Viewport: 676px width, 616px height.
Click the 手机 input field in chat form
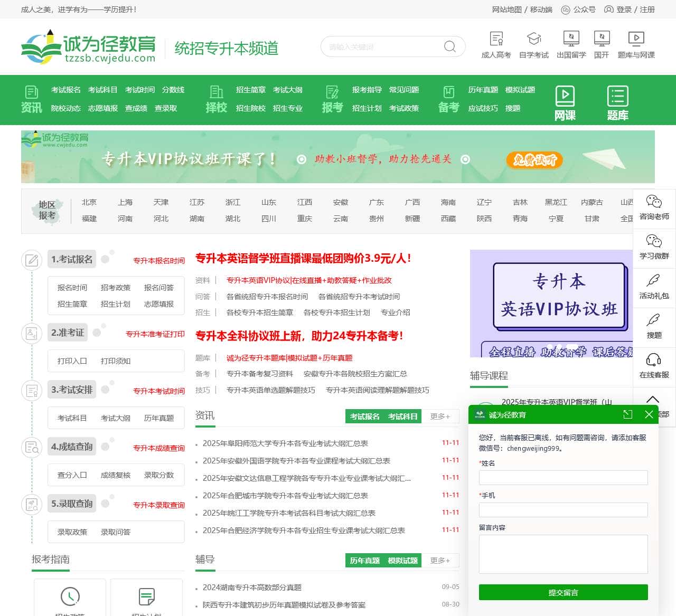click(x=563, y=510)
